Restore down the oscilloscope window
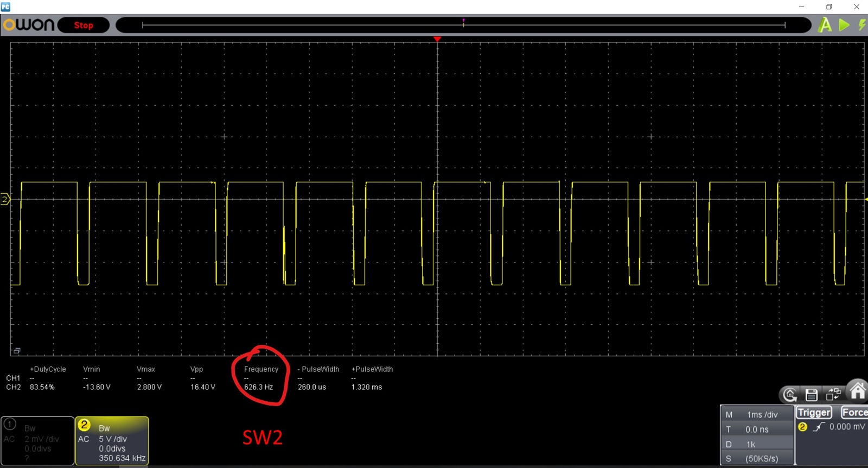The width and height of the screenshot is (868, 468). [x=829, y=7]
